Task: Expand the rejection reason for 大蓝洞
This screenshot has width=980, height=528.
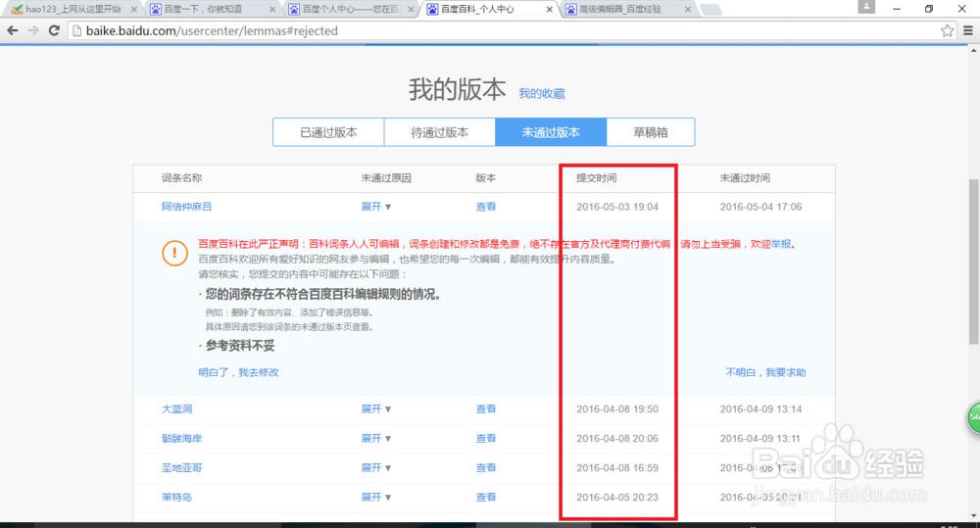Action: (x=375, y=409)
